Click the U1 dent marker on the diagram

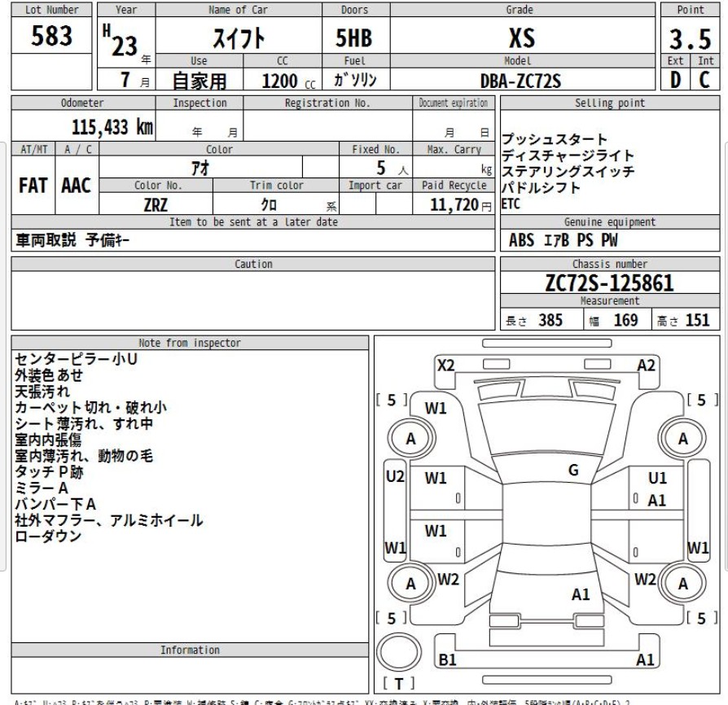pos(656,479)
